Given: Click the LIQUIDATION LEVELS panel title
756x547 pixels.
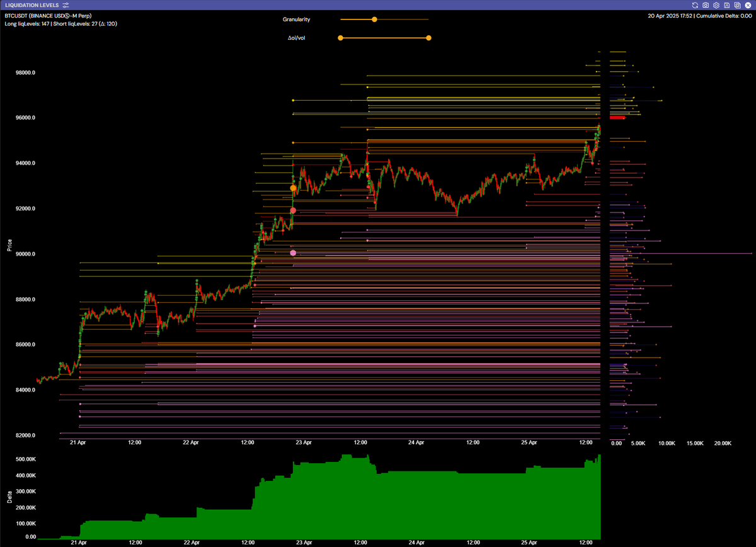Looking at the screenshot, I should pos(31,5).
